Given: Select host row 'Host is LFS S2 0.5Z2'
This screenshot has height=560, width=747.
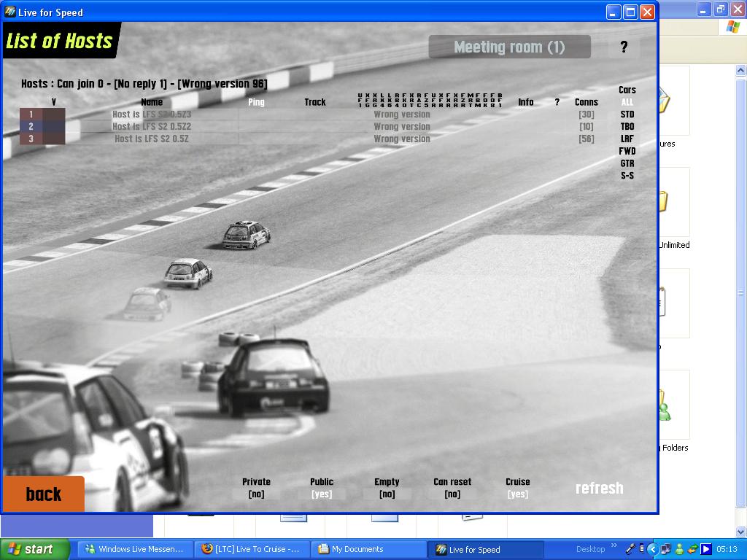Looking at the screenshot, I should tap(152, 127).
